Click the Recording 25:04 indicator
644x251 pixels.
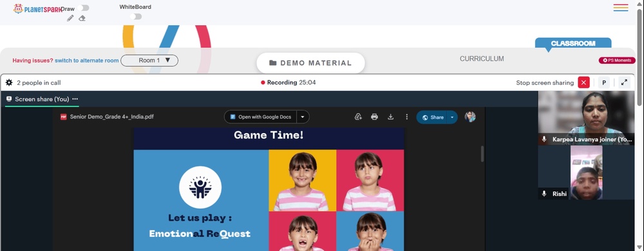click(x=289, y=82)
